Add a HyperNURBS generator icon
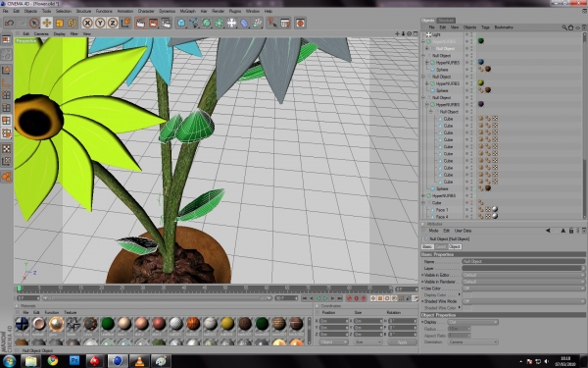The height and width of the screenshot is (368, 588). click(x=207, y=23)
